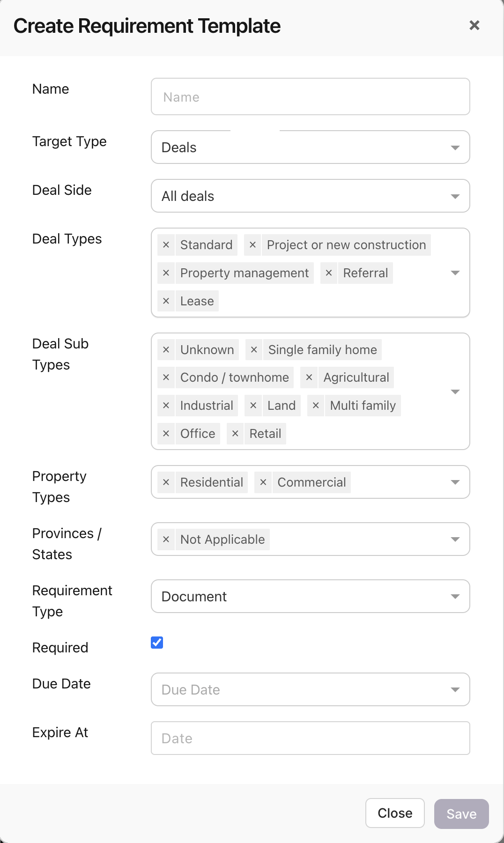Remove Single family home sub type
Viewport: 504px width, 843px height.
pyautogui.click(x=254, y=350)
